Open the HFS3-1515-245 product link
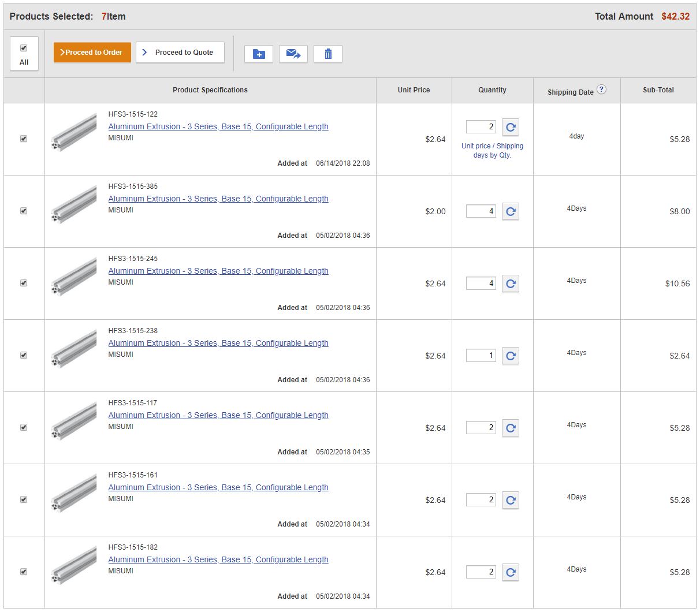This screenshot has width=700, height=612. click(x=218, y=271)
